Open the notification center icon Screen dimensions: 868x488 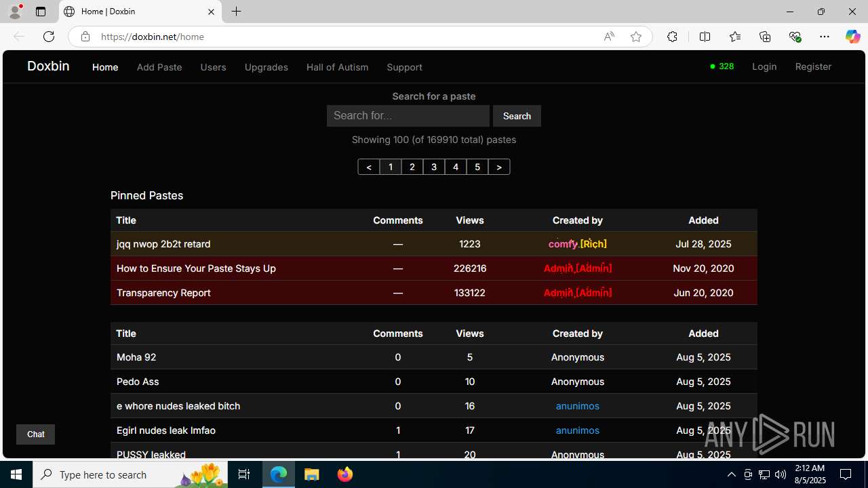[846, 474]
